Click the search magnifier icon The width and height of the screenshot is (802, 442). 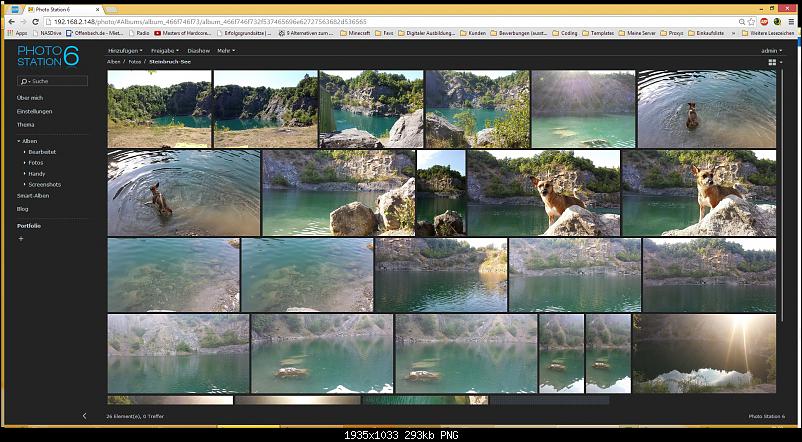24,80
